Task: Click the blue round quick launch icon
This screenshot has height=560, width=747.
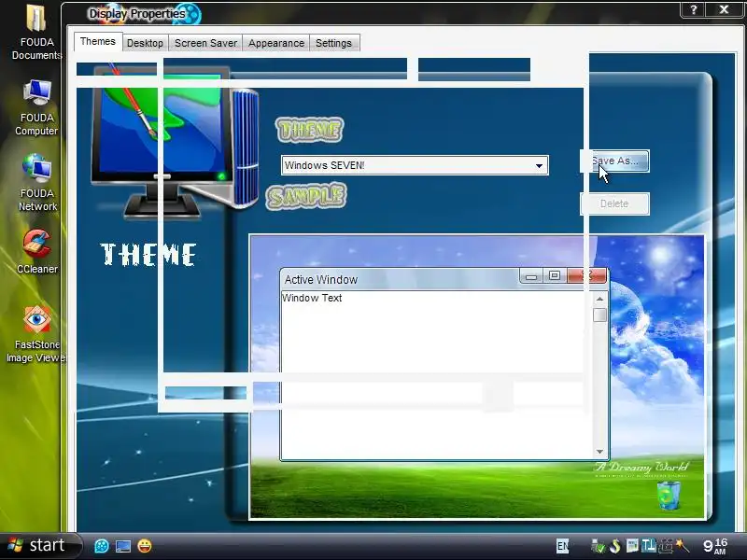Action: pos(102,546)
